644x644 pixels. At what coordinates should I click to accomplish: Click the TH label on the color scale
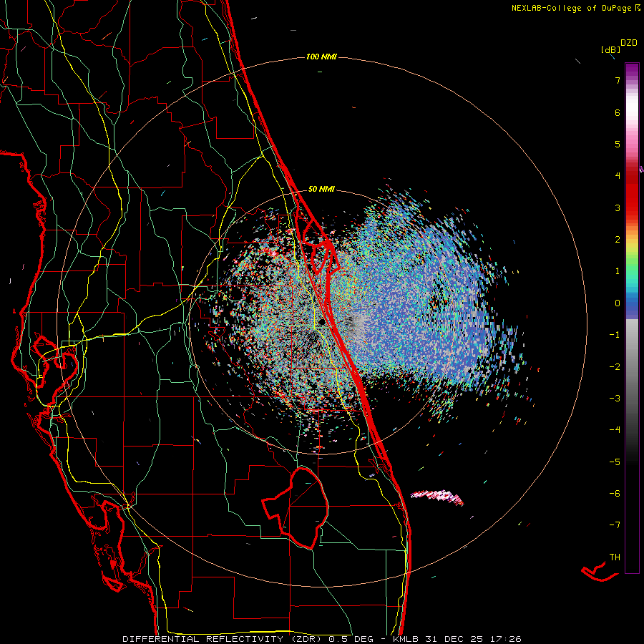pos(615,557)
